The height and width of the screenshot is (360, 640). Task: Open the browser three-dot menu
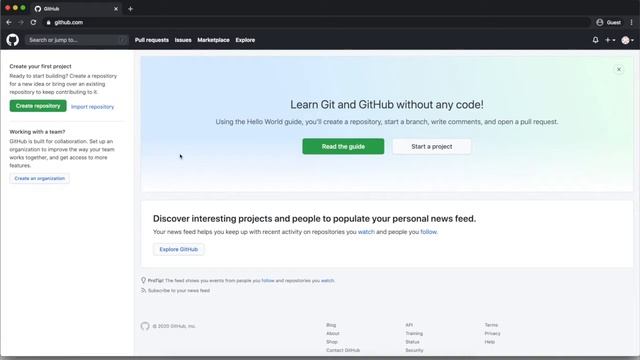pyautogui.click(x=631, y=22)
